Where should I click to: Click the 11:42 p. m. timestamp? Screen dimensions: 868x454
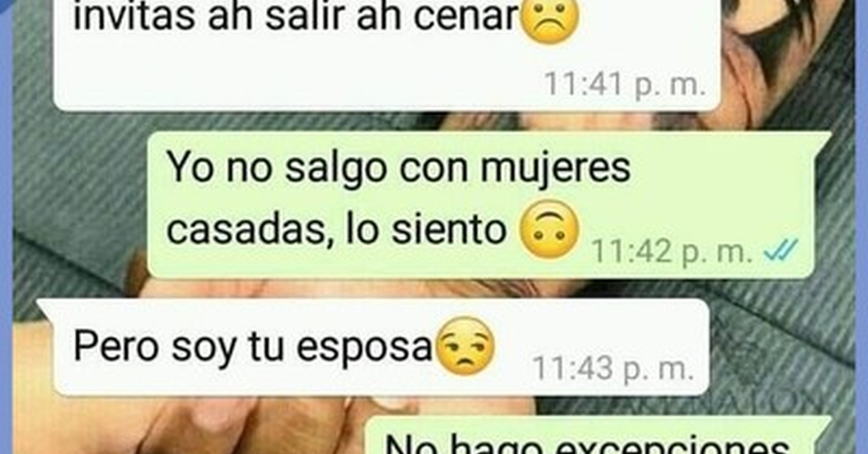(x=672, y=251)
